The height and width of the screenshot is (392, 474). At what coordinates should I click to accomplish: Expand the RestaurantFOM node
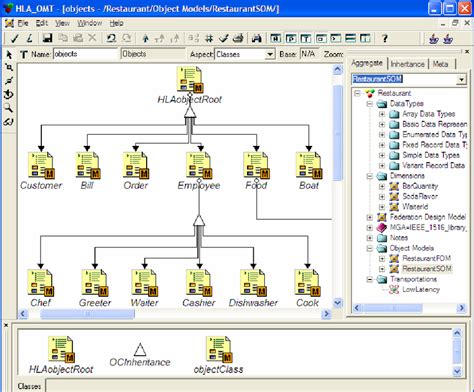pos(382,259)
